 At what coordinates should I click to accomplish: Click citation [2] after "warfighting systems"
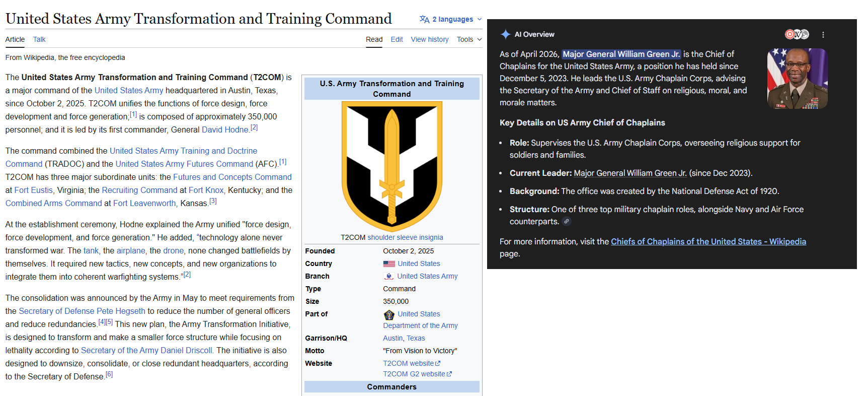[x=187, y=275]
